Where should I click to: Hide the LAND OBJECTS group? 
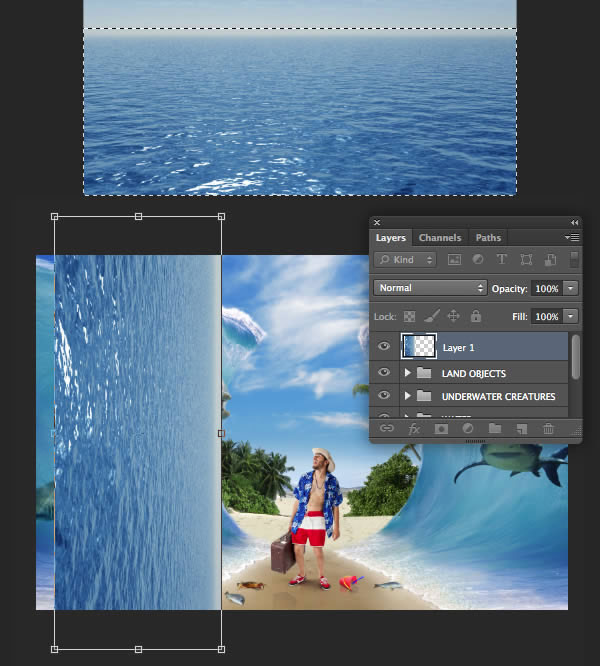[x=384, y=373]
